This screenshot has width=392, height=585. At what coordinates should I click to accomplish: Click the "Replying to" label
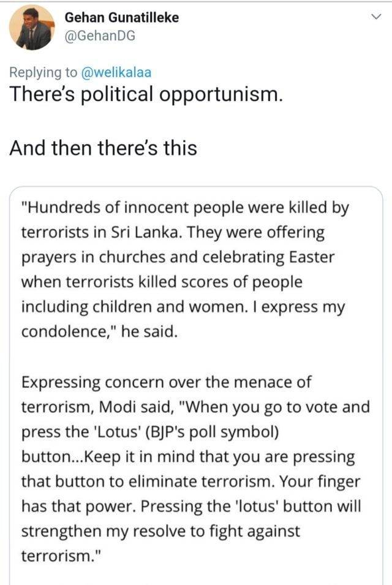44,72
